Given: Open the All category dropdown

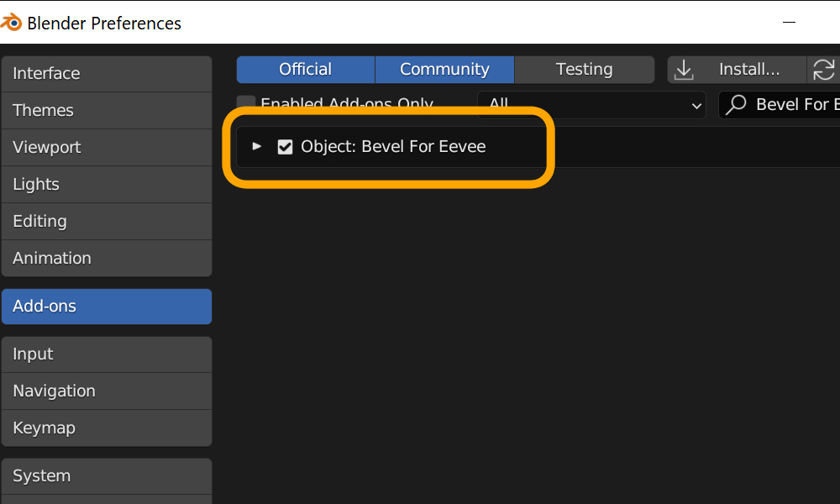Looking at the screenshot, I should [x=591, y=104].
